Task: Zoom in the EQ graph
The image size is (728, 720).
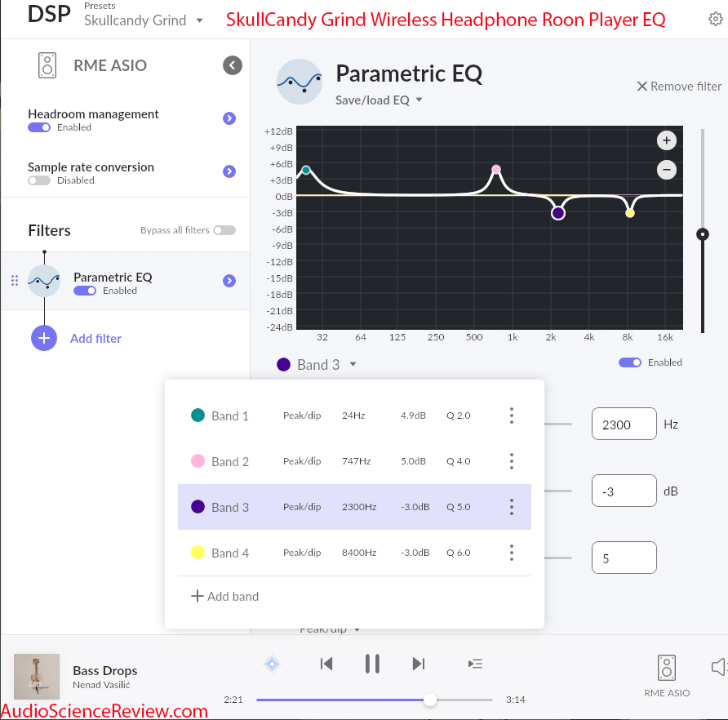Action: [666, 140]
